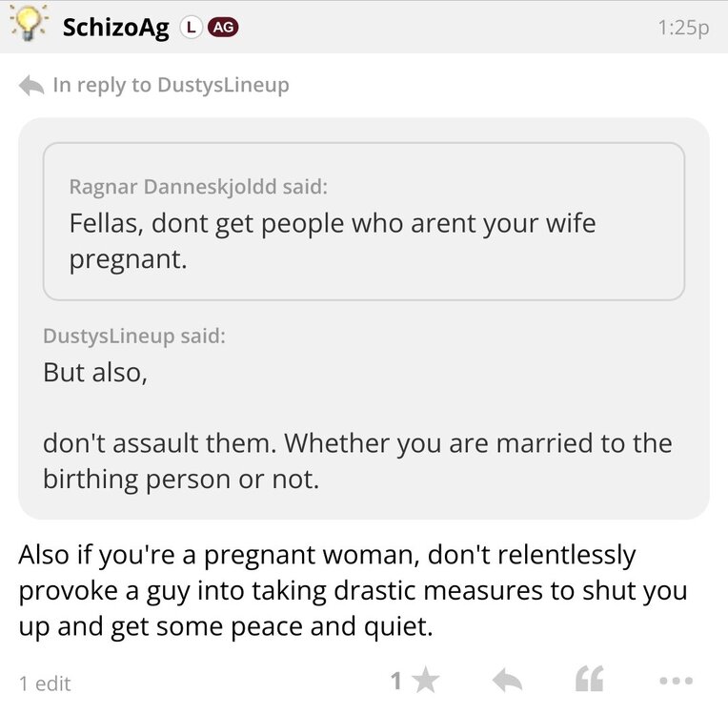728x715 pixels.
Task: Click the lightbulb avatar icon
Action: click(28, 25)
